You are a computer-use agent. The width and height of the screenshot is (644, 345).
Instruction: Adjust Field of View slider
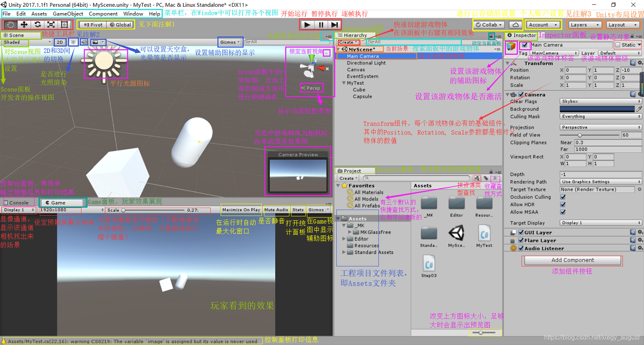(x=590, y=135)
